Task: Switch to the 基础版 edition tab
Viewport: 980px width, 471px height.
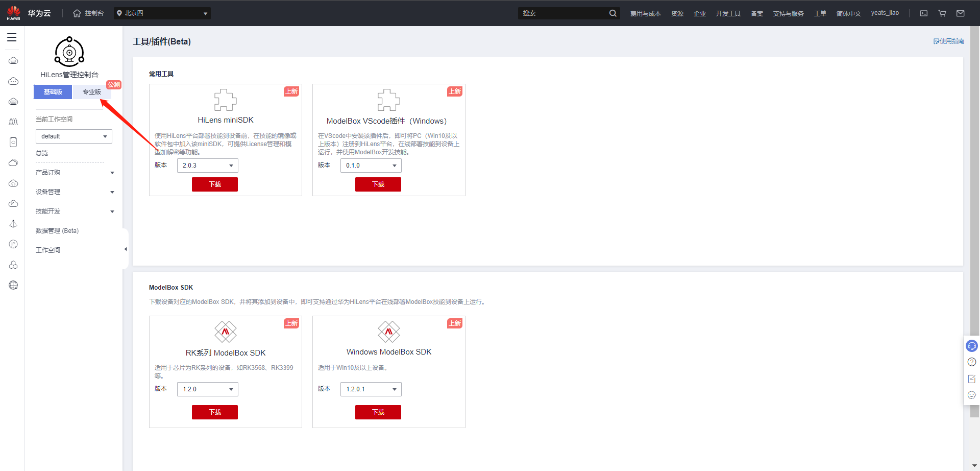Action: point(53,92)
